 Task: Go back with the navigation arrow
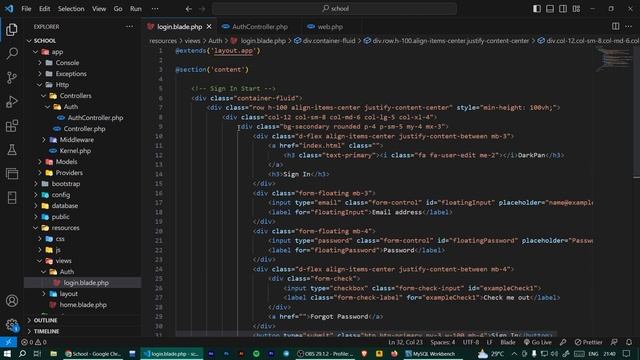coord(188,9)
